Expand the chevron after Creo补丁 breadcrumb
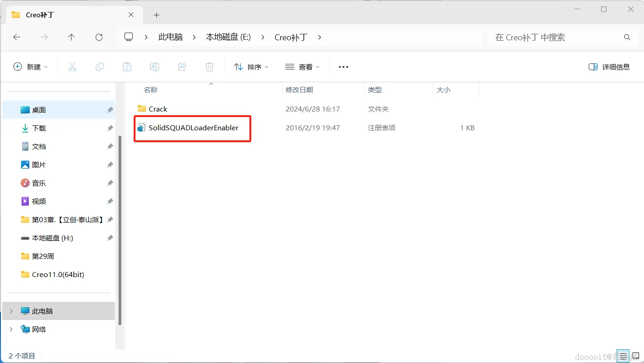 tap(319, 37)
